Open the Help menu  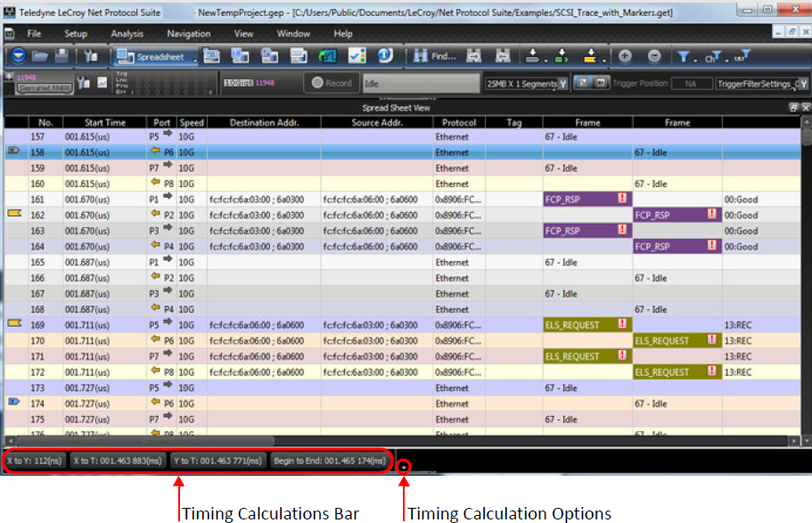pyautogui.click(x=343, y=34)
